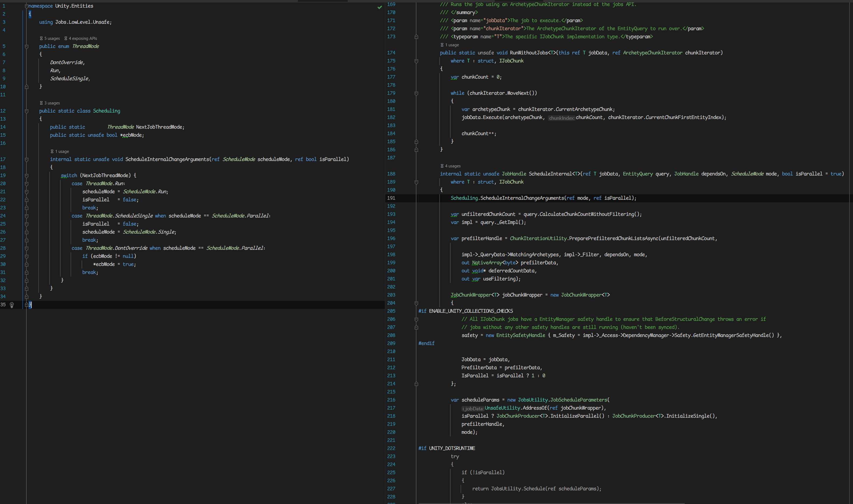The image size is (853, 504).
Task: Click the 'jobData:' inlay hint on line 217
Action: (473, 408)
